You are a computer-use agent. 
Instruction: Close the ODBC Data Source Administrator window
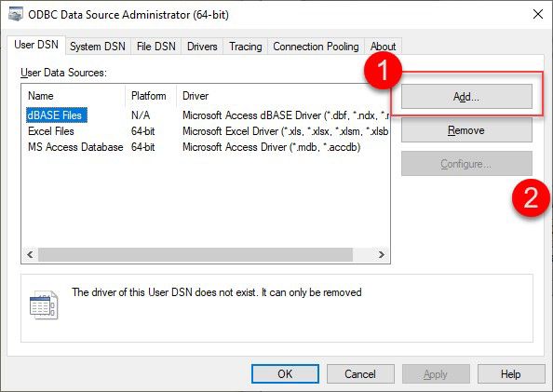(538, 15)
